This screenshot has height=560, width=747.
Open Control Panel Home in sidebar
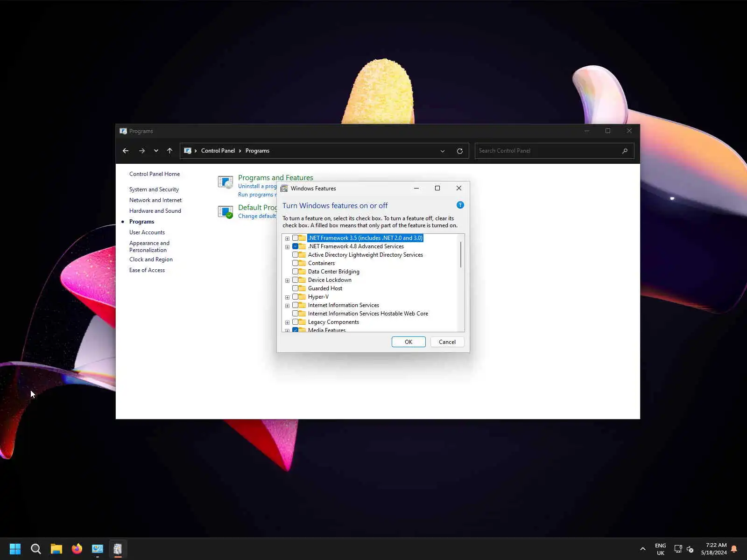point(155,174)
